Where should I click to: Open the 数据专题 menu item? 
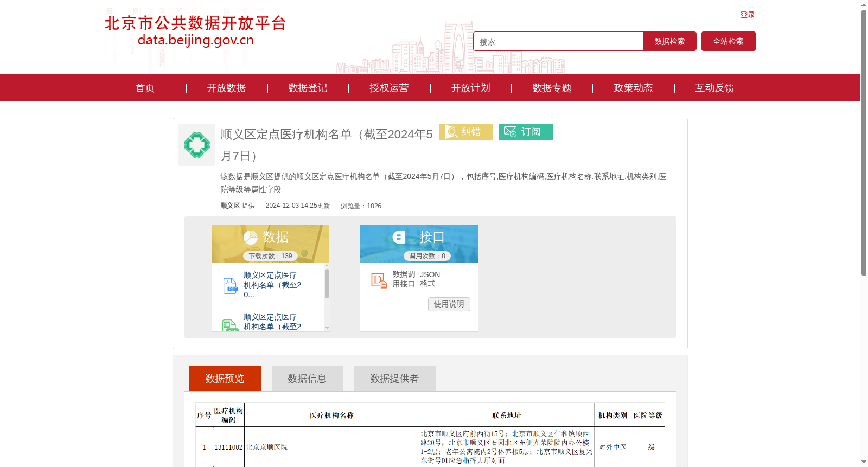[x=552, y=88]
